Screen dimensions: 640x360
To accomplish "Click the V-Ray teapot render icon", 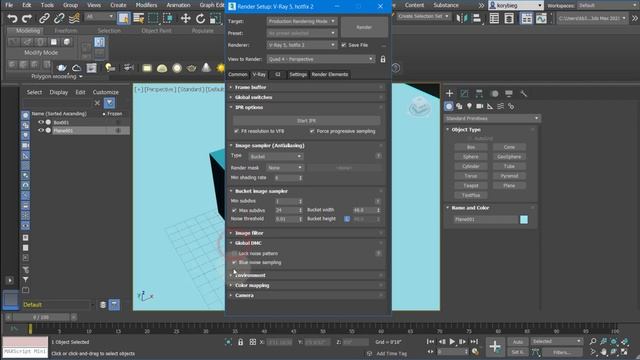I will (62, 68).
